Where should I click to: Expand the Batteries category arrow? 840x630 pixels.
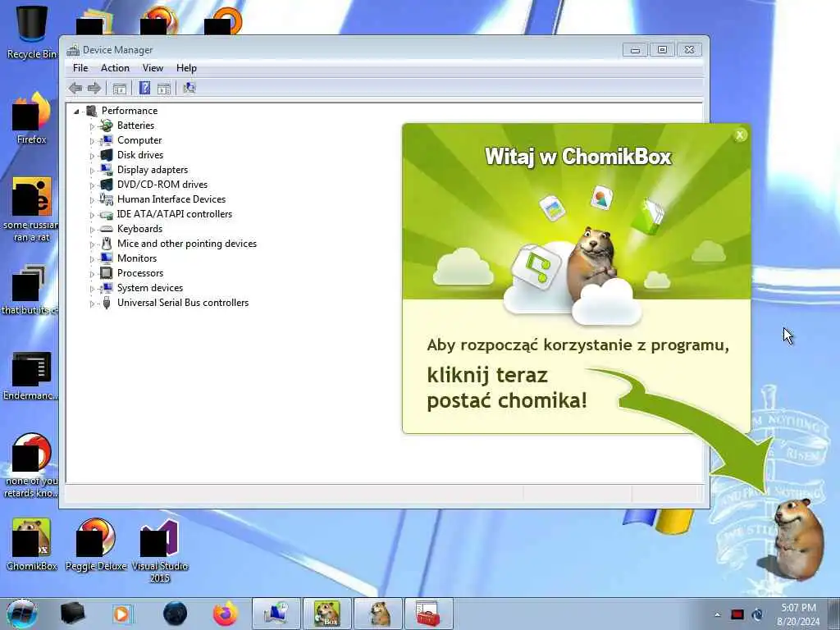92,126
